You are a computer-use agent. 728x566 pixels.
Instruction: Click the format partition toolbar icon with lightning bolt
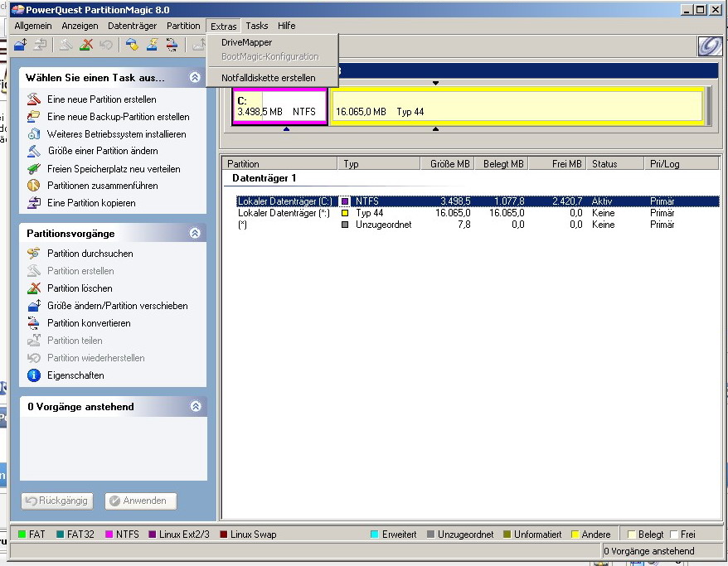click(152, 45)
